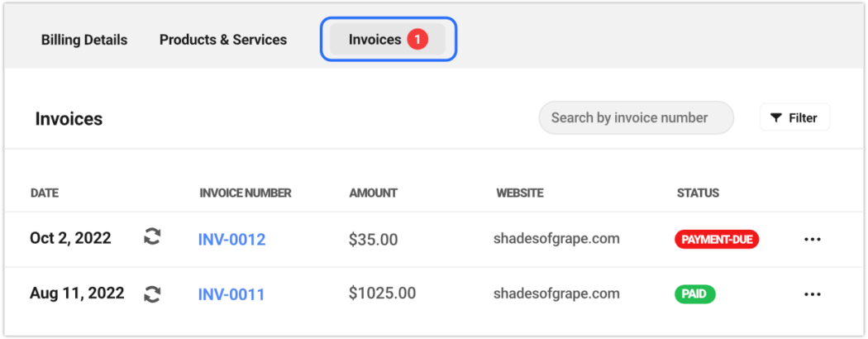
Task: Click the INVOICE NUMBER column header
Action: [x=246, y=193]
